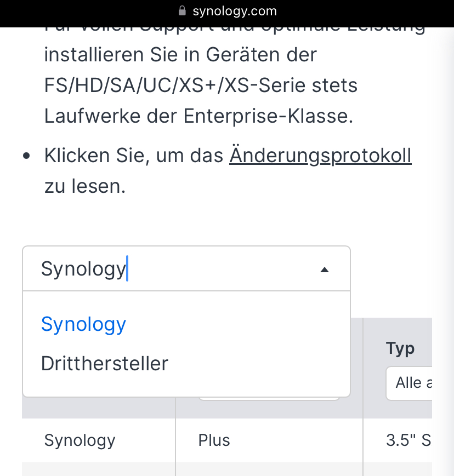The width and height of the screenshot is (454, 476).
Task: Tap the synology.com URL text
Action: 235,11
